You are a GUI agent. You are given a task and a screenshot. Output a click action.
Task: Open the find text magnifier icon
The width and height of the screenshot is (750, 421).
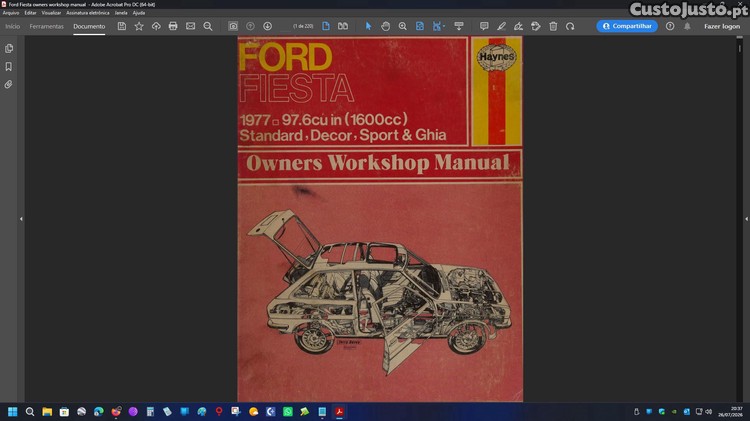[208, 26]
